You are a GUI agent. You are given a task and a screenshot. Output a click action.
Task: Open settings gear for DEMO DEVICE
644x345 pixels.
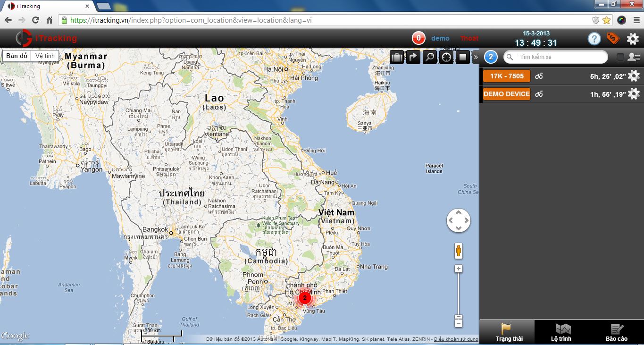coord(634,94)
